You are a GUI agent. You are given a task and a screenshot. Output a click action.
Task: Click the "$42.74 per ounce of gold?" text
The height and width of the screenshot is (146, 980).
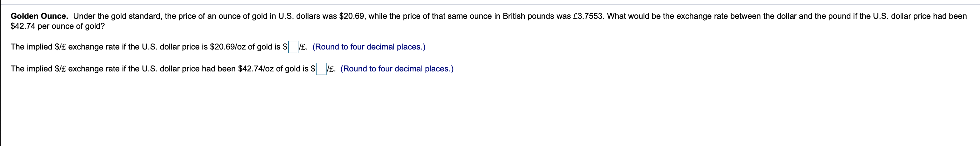(58, 27)
